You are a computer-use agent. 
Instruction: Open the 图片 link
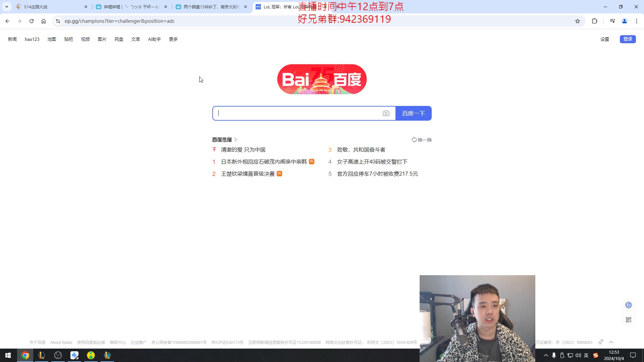(x=102, y=39)
